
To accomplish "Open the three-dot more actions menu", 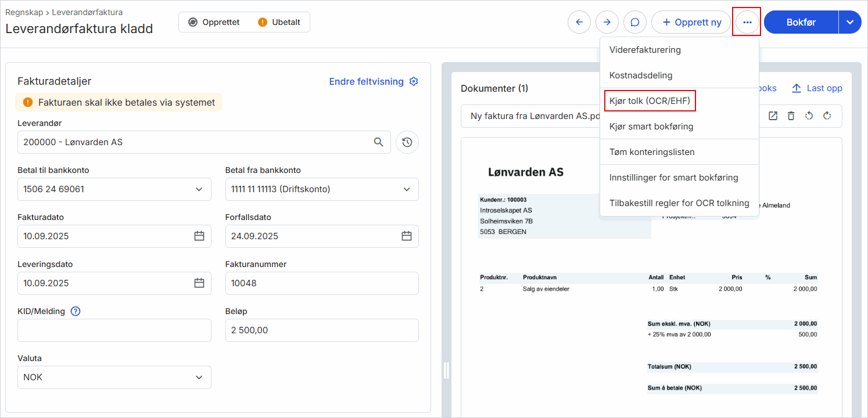I will pos(747,22).
